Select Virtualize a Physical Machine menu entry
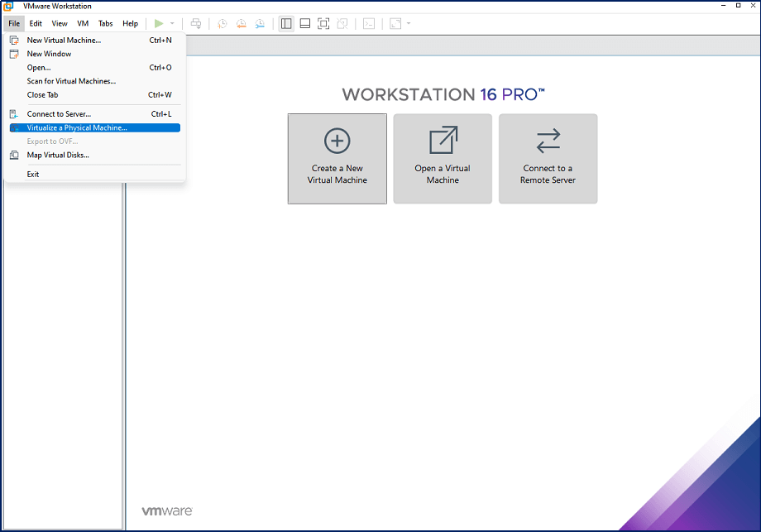 click(x=77, y=127)
